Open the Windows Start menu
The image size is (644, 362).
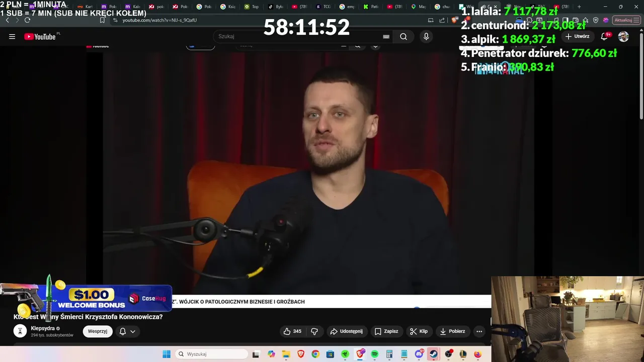tap(167, 354)
